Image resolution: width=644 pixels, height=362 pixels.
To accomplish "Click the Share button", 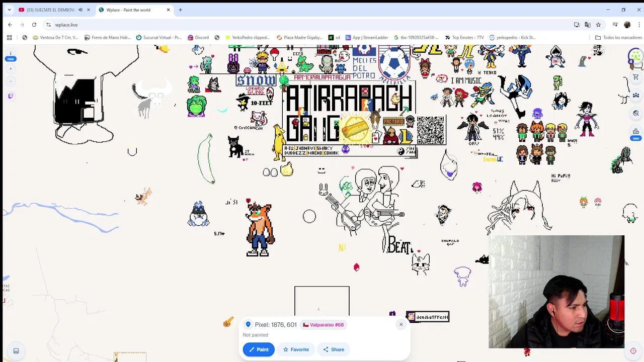I will (334, 349).
